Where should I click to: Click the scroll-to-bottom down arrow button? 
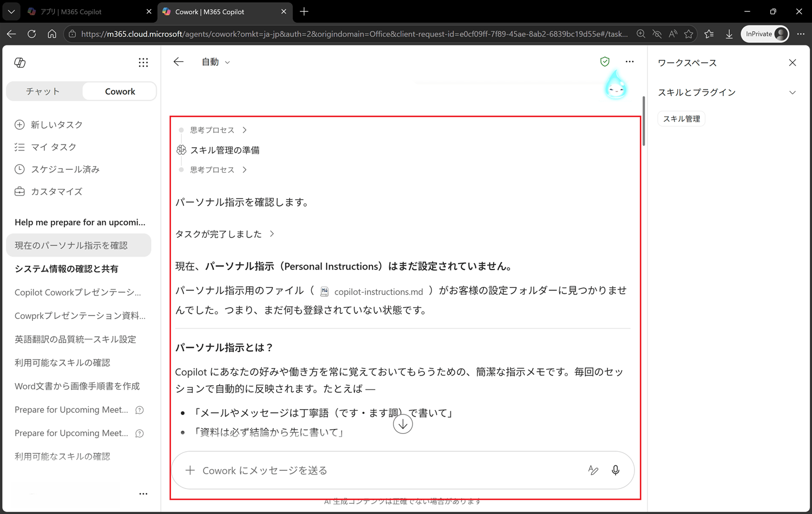403,424
